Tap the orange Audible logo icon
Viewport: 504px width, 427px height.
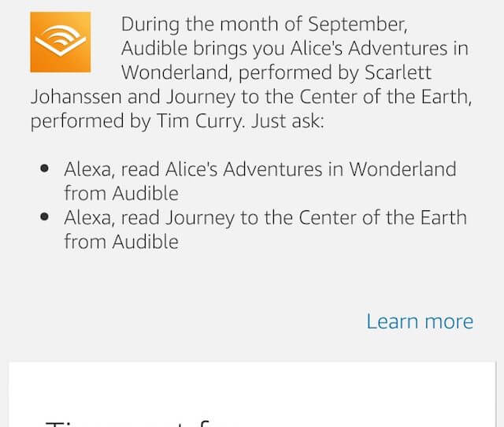click(61, 42)
